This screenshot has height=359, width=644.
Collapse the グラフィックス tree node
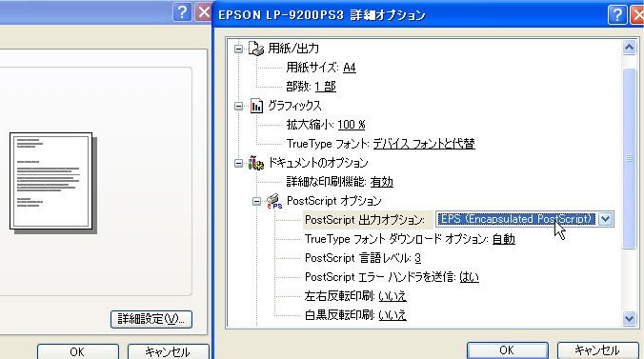pos(238,106)
